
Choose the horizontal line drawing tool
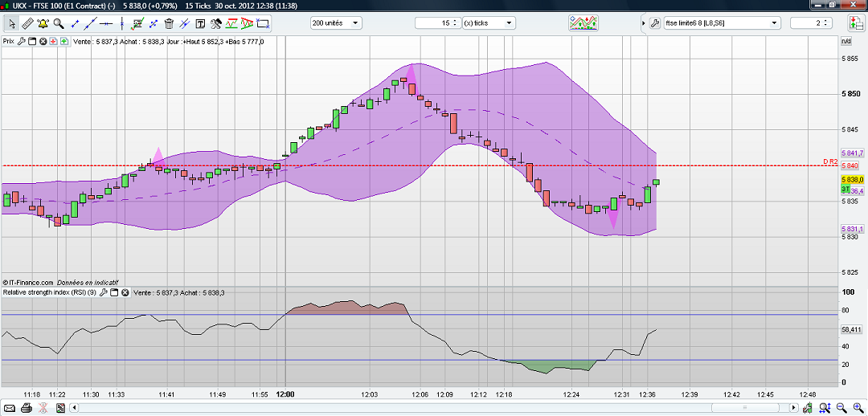(108, 23)
